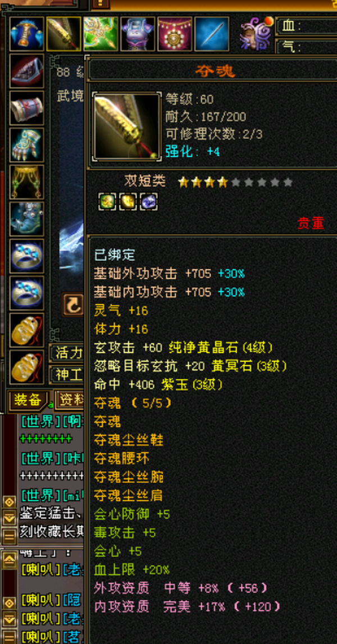
Task: Click the rotate character arrow button
Action: [x=72, y=305]
